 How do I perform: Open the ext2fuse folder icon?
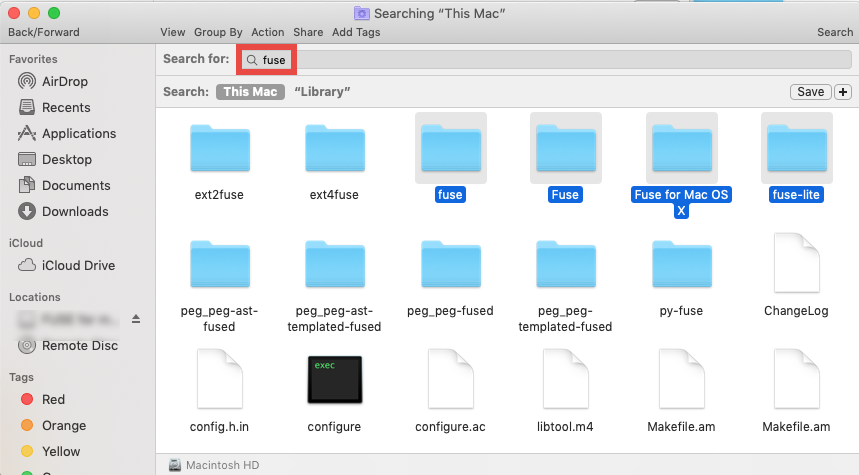(220, 148)
